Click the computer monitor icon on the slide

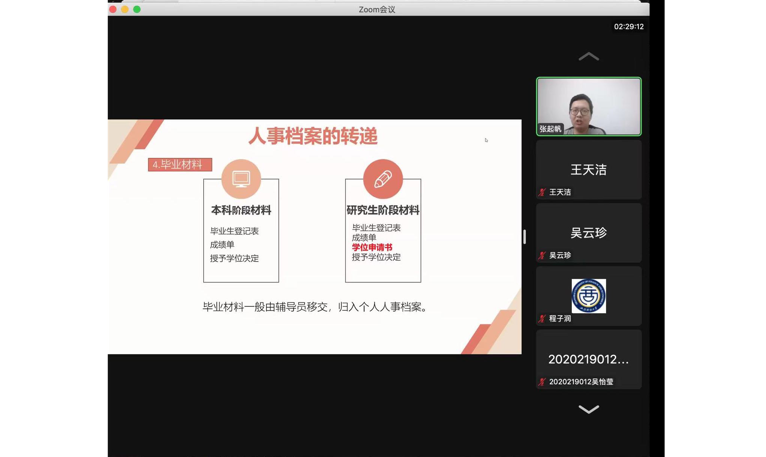[x=241, y=179]
